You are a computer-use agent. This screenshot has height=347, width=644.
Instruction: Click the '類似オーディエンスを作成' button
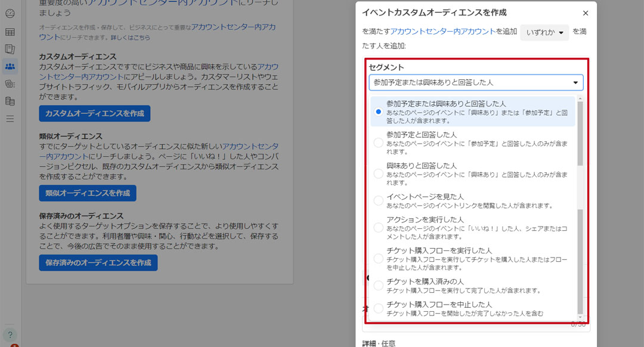87,193
